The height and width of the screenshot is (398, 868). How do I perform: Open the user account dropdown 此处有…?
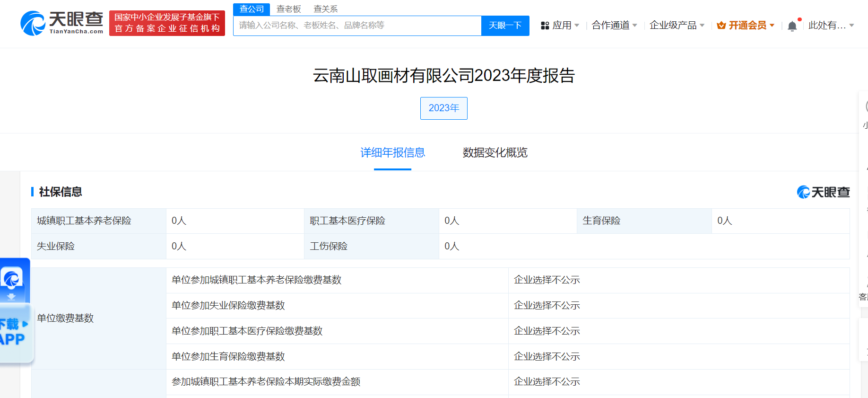tap(831, 26)
